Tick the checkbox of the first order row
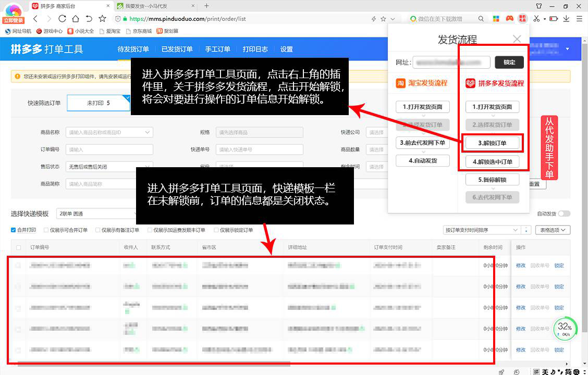The image size is (588, 375). pyautogui.click(x=18, y=266)
